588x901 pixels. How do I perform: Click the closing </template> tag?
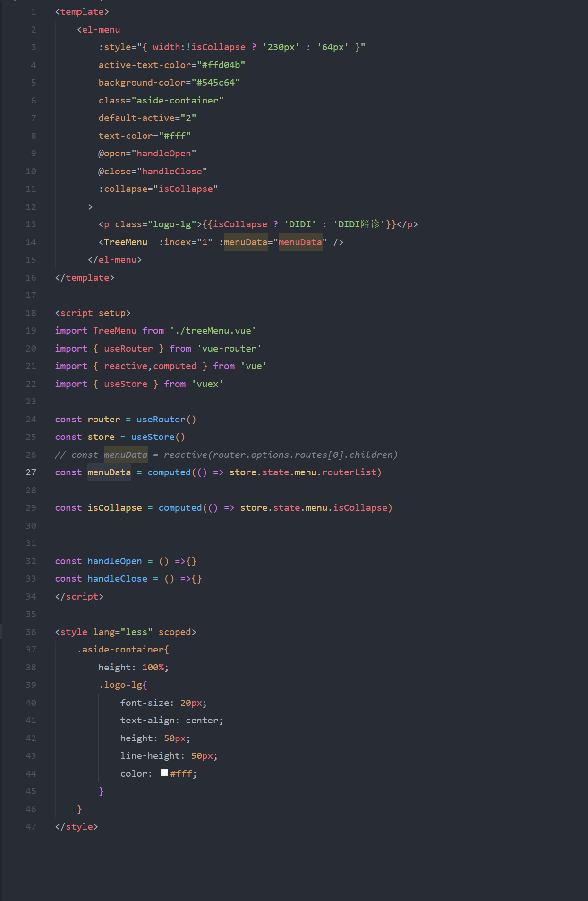click(85, 277)
